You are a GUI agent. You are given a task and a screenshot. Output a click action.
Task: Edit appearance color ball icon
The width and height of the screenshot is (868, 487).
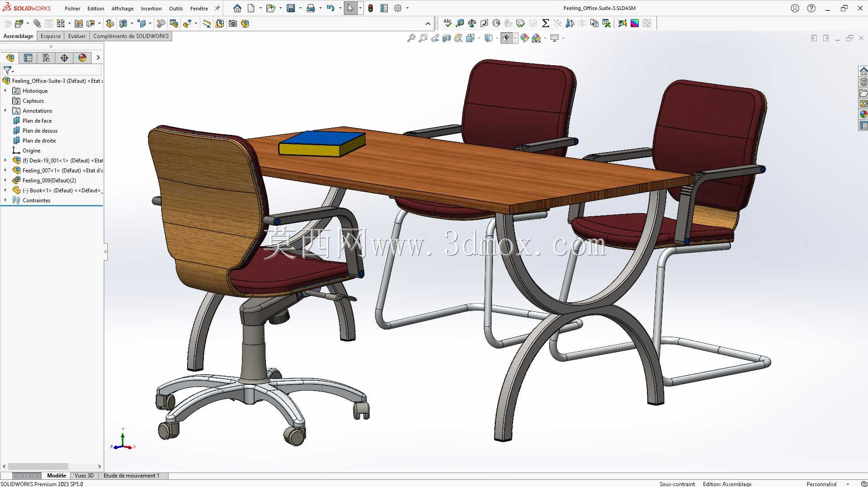tap(525, 38)
